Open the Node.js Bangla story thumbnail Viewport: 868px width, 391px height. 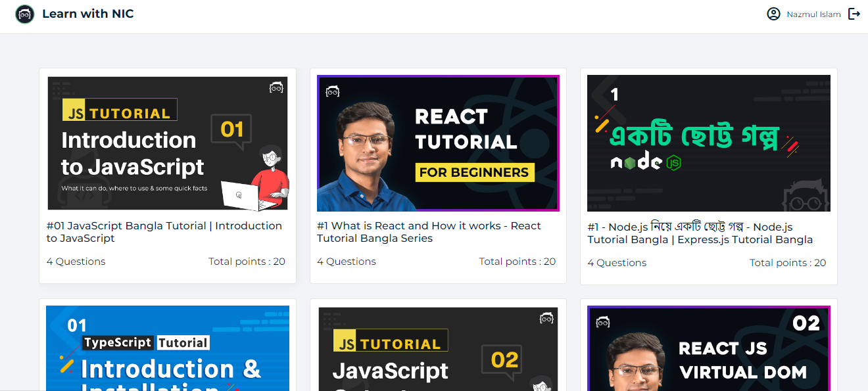point(709,143)
